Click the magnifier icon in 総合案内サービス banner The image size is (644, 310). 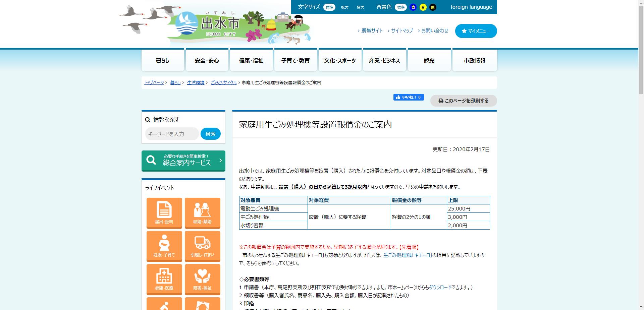coord(152,160)
